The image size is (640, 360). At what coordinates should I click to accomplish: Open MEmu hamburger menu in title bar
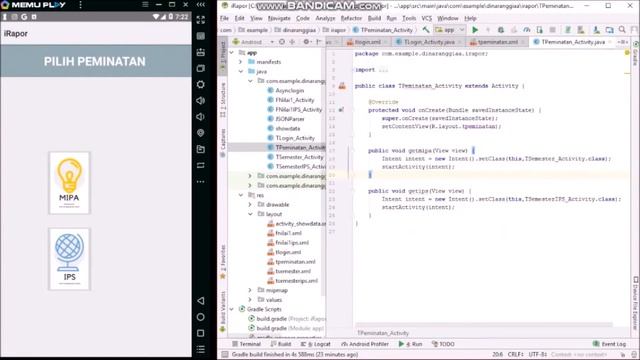click(x=145, y=4)
